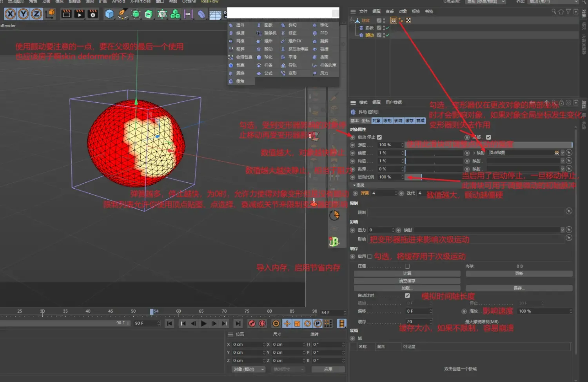Select the 颤动 (Jiggle) deformer from menu
588x382 pixels.
click(269, 49)
